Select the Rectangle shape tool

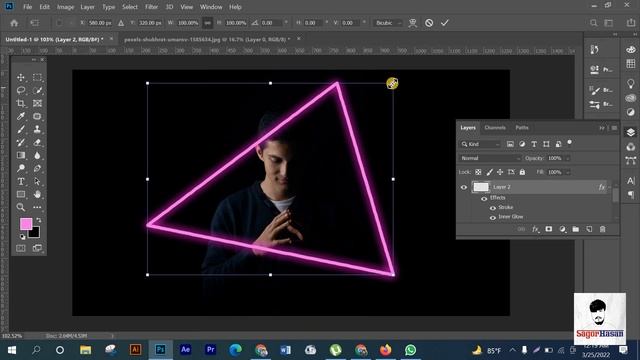(21, 195)
